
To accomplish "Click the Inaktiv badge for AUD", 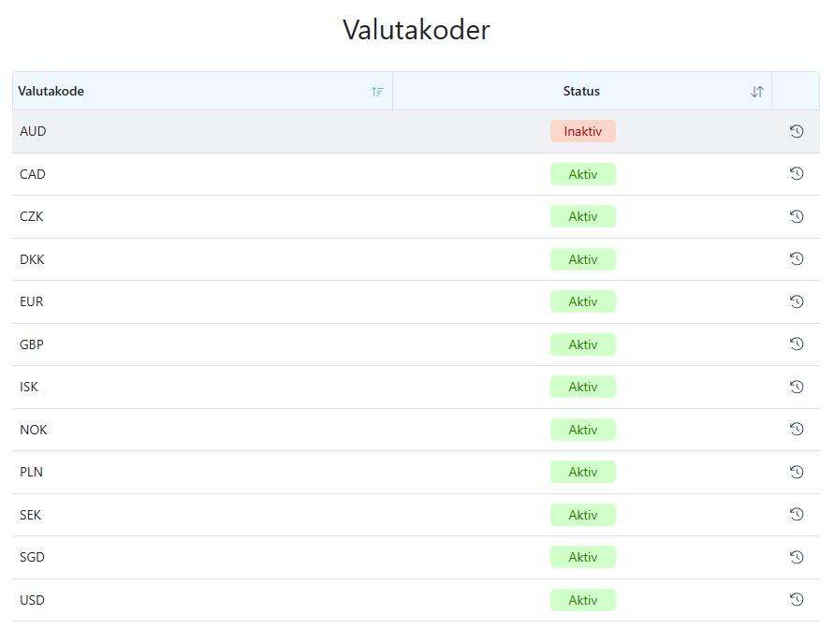I will [583, 131].
